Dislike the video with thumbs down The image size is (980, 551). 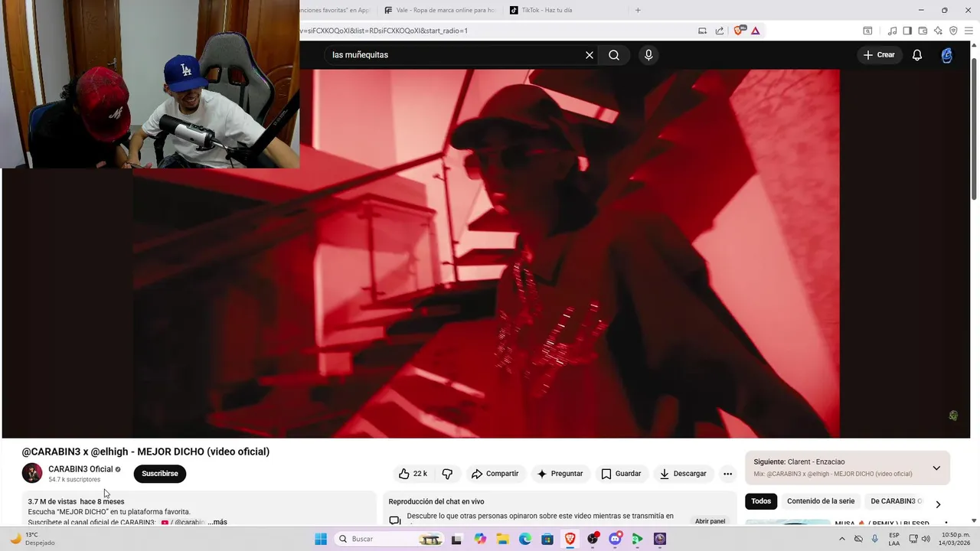pos(447,474)
